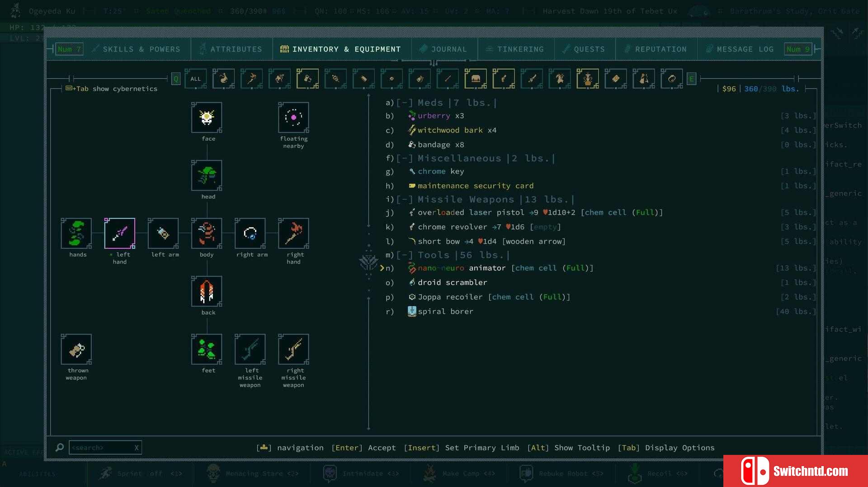Select the chrome key row
The image size is (868, 487).
click(601, 171)
